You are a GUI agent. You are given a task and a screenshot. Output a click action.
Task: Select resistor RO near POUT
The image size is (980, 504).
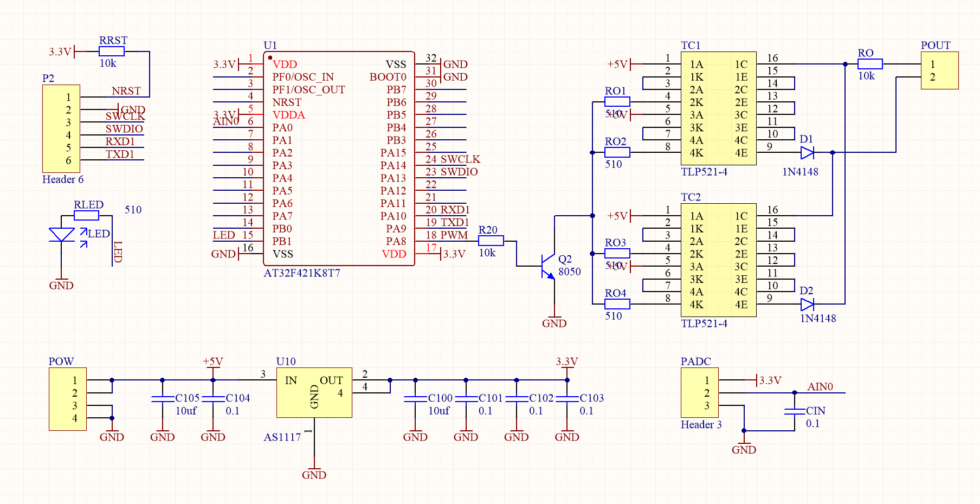(x=870, y=64)
